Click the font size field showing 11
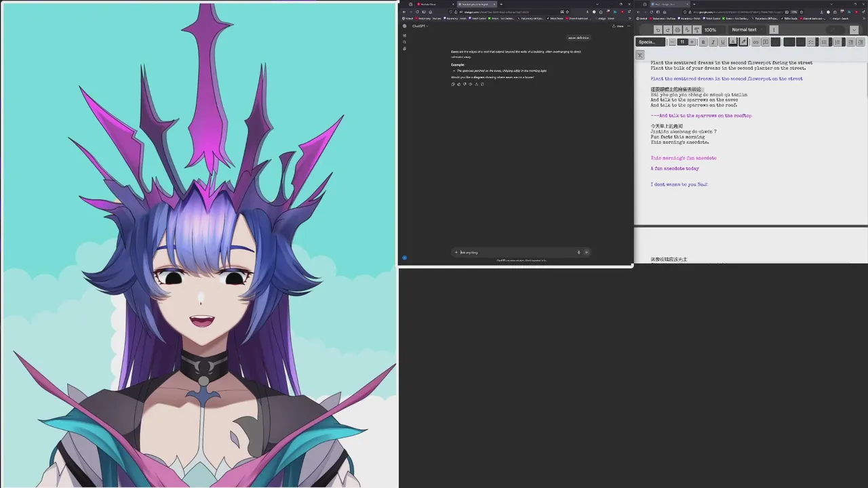 point(682,42)
